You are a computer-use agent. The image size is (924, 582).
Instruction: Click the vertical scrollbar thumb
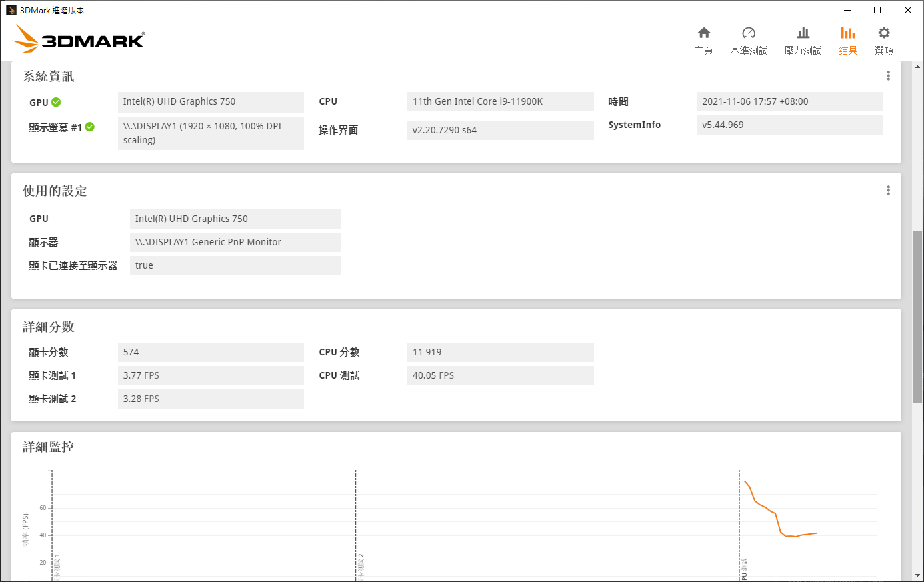coord(918,317)
